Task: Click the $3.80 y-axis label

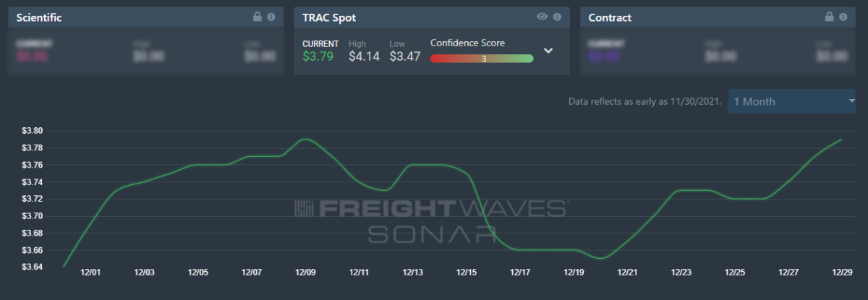Action: pyautogui.click(x=33, y=131)
